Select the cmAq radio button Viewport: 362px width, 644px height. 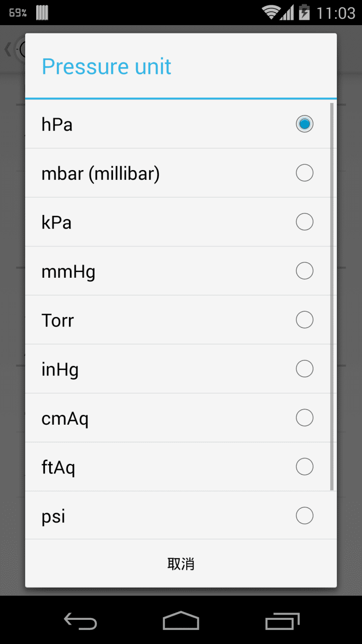(305, 418)
